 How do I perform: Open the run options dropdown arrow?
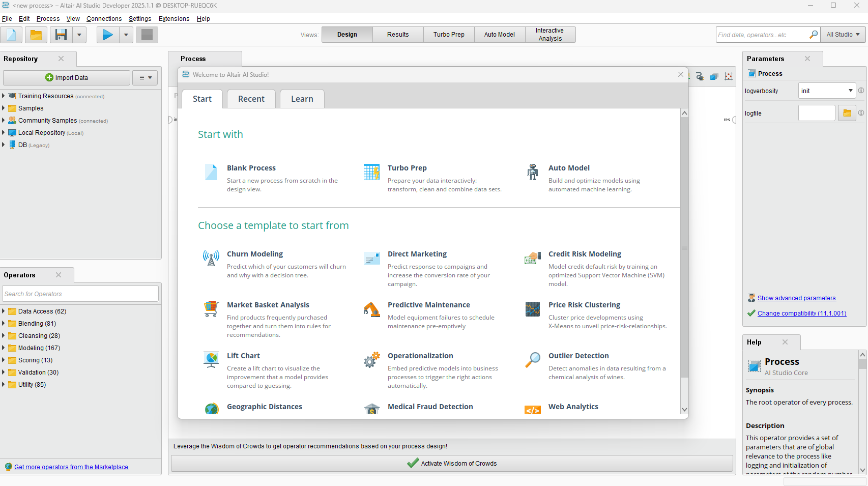point(126,35)
